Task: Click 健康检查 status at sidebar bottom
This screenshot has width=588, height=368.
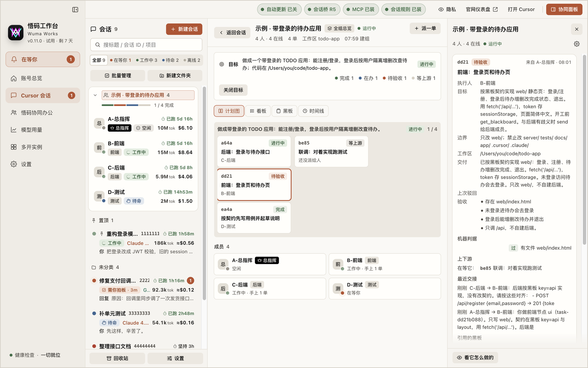Action: [x=35, y=355]
